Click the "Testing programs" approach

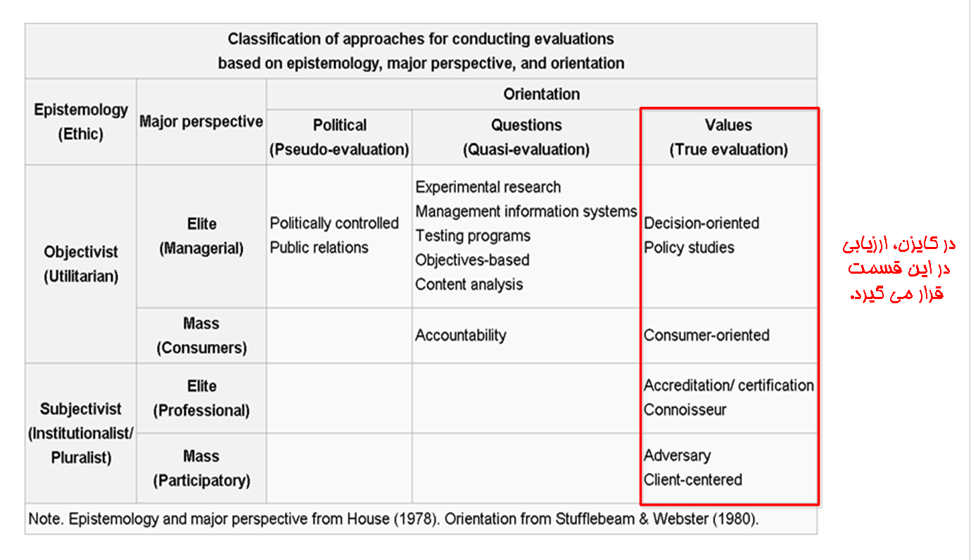(x=472, y=236)
